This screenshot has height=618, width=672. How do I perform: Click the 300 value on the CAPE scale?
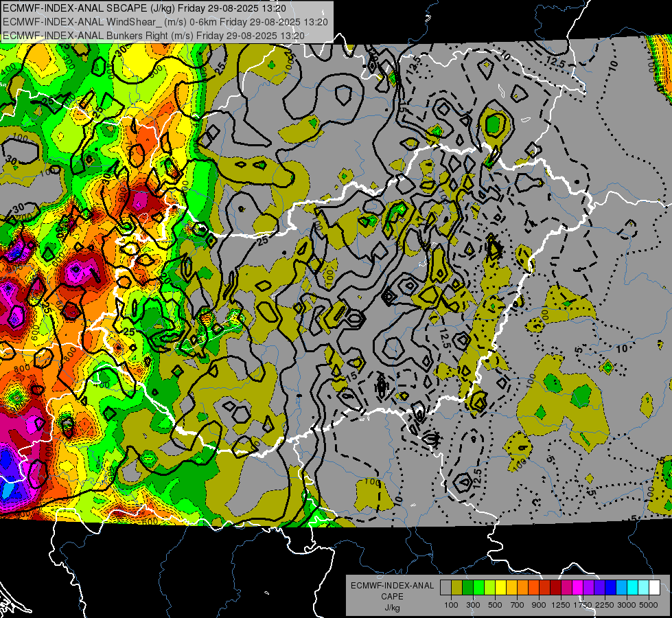click(x=473, y=605)
